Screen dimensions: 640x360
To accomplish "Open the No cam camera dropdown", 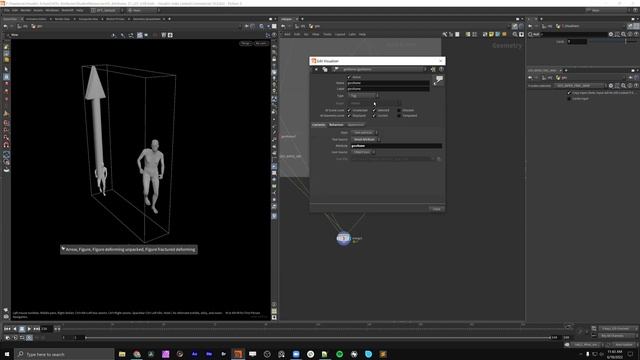I will click(x=260, y=43).
